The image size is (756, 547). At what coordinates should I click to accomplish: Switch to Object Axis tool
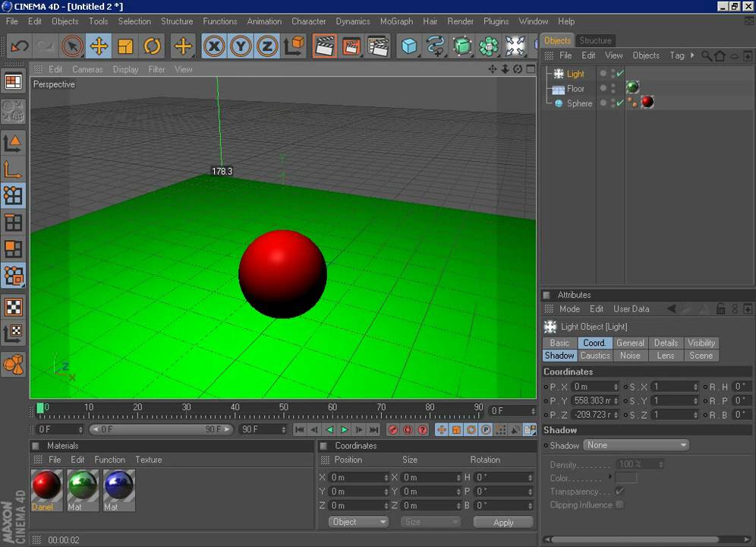tap(13, 170)
